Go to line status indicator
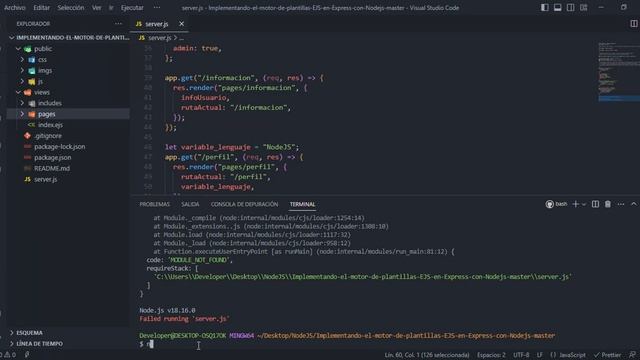 click(x=427, y=355)
